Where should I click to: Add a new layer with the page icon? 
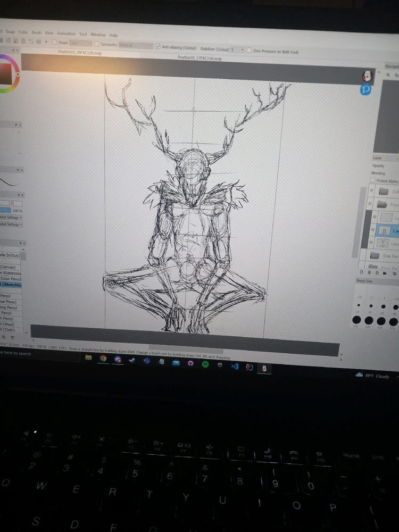point(362,272)
